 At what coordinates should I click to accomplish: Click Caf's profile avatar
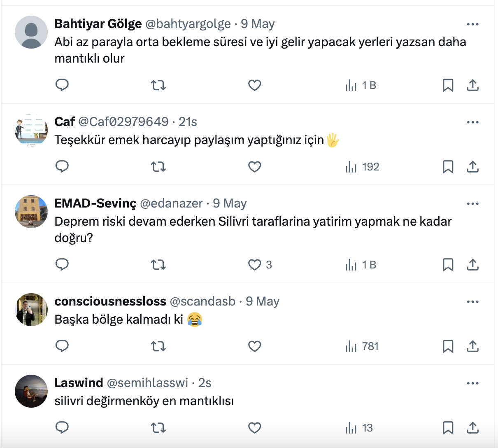pyautogui.click(x=31, y=130)
